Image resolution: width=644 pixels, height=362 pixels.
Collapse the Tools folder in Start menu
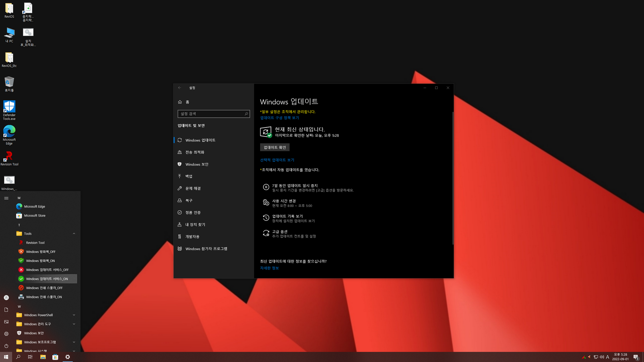[46, 233]
